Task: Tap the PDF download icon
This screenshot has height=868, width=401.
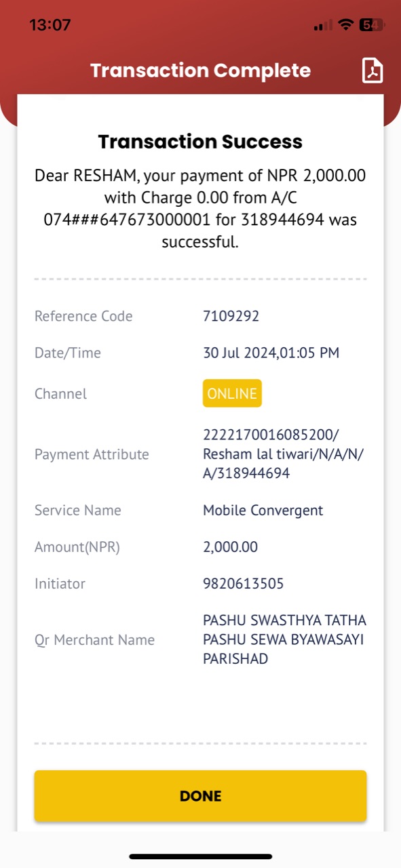Action: click(373, 71)
